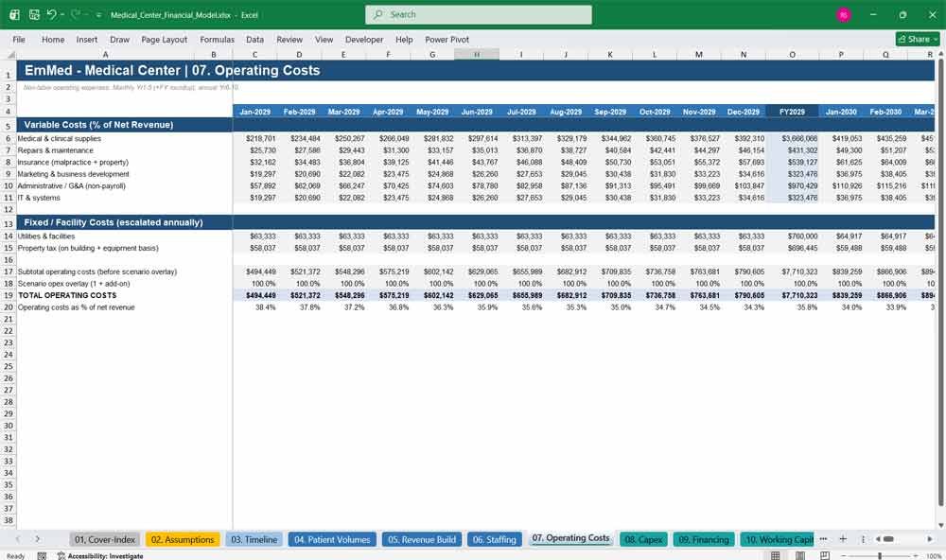This screenshot has height=560, width=946.
Task: Open the Undo history dropdown arrow
Action: (62, 14)
